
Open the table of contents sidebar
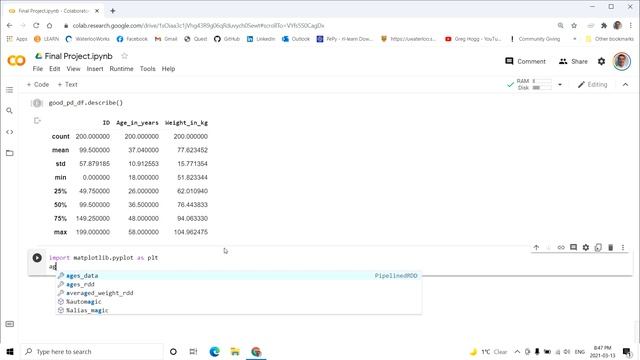[9, 90]
